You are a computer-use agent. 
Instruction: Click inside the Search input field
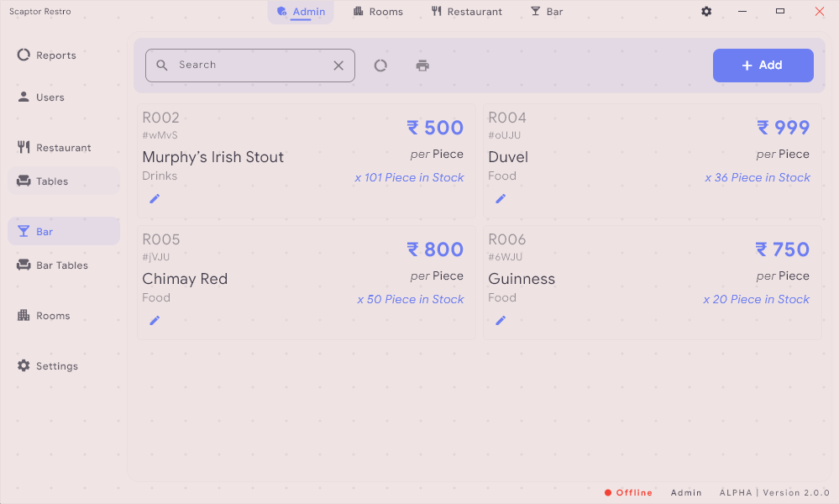(x=248, y=66)
